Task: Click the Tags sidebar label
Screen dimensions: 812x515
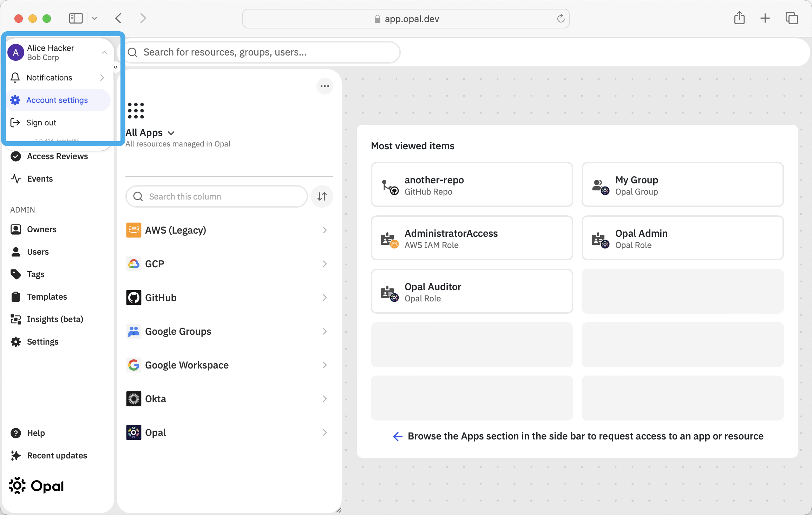Action: tap(36, 274)
